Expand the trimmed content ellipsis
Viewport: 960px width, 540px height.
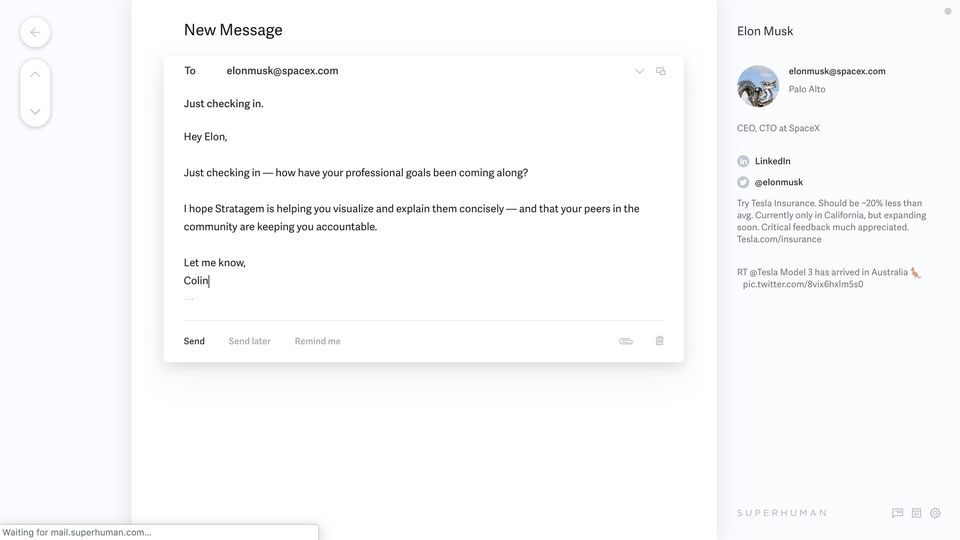pos(189,298)
